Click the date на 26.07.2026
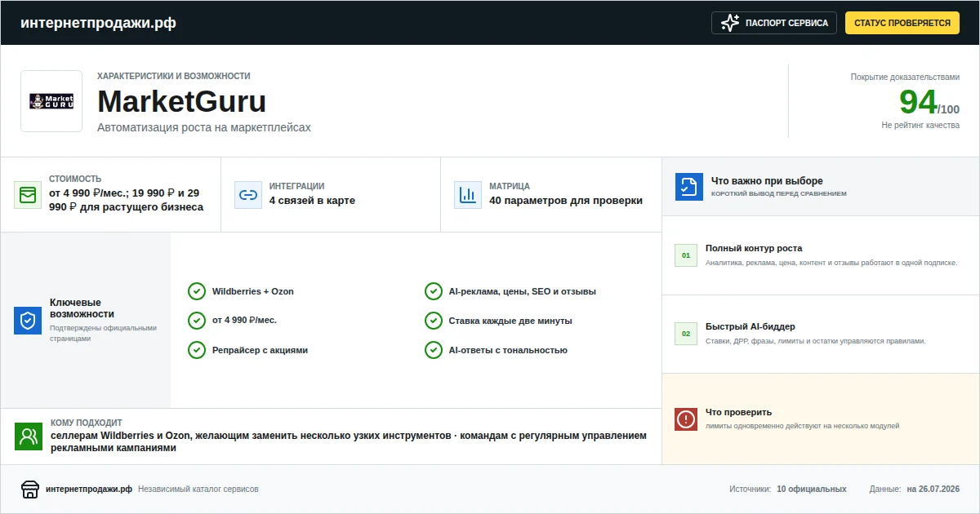980x514 pixels. [x=933, y=490]
